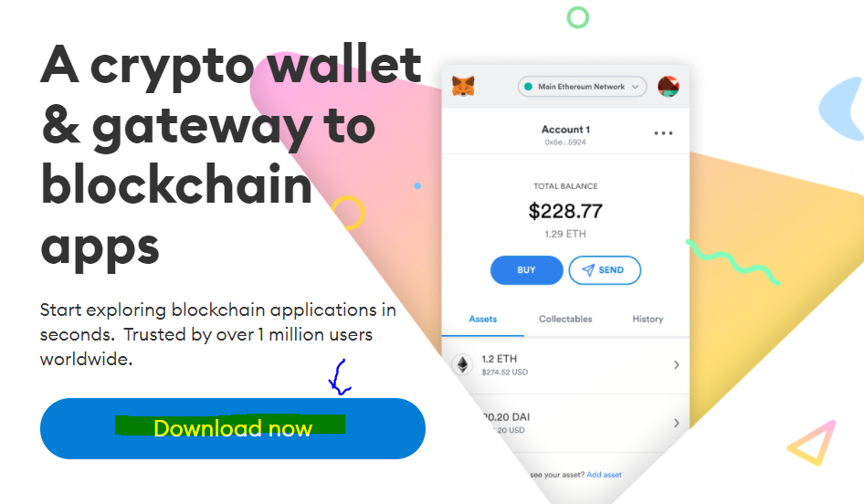The width and height of the screenshot is (864, 504).
Task: Follow the Add asset link
Action: 604,475
